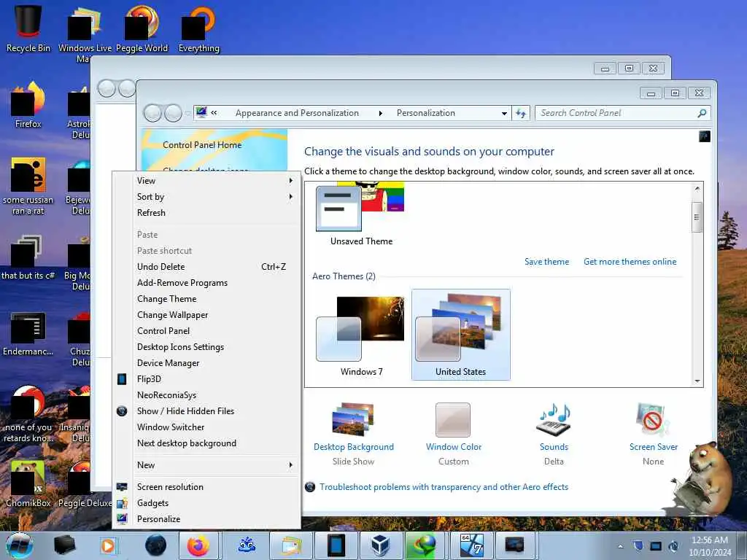Open Add-Remove Programs menu entry

click(x=206, y=283)
